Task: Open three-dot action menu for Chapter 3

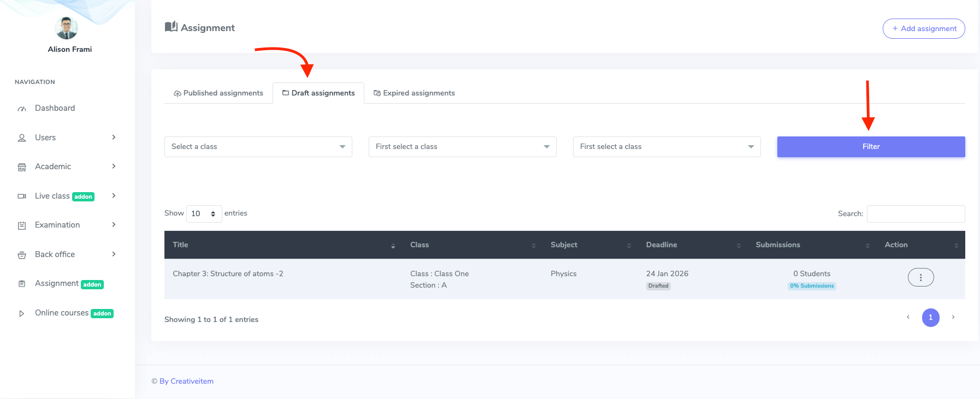Action: click(920, 277)
